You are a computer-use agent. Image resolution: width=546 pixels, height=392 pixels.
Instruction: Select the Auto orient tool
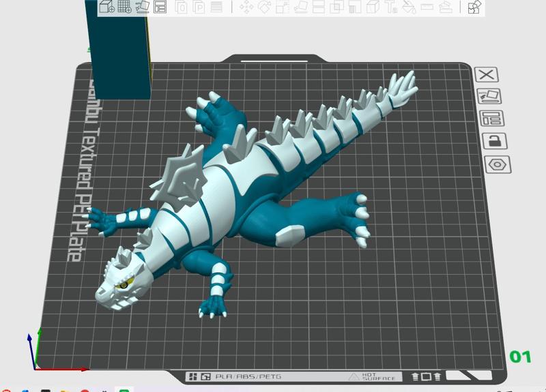coord(143,7)
